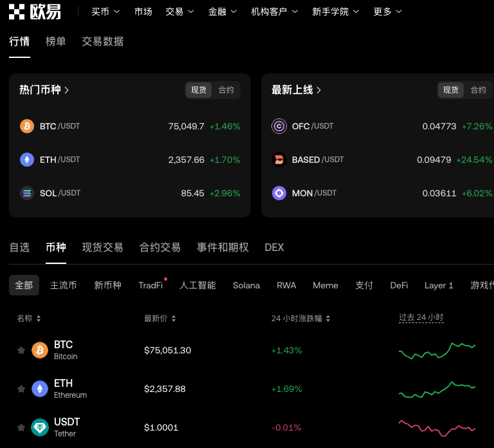Favorite ETH with the star icon

(x=21, y=389)
